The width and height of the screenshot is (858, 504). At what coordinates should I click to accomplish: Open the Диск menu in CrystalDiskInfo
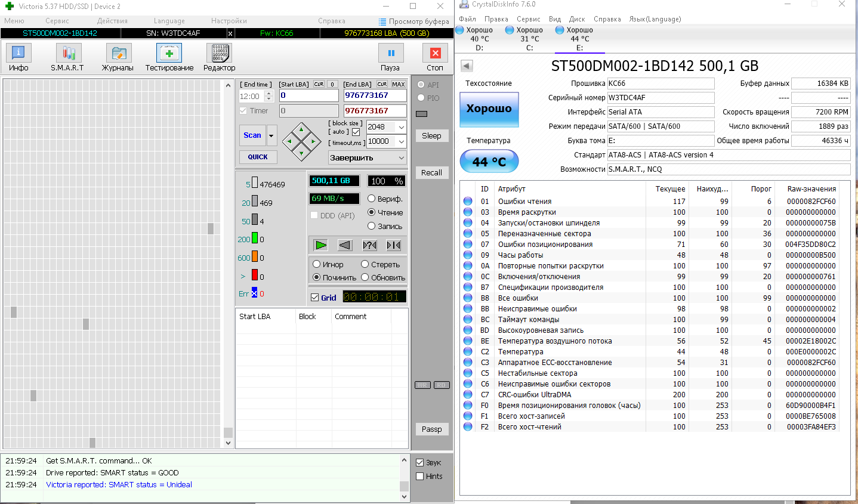[x=577, y=19]
